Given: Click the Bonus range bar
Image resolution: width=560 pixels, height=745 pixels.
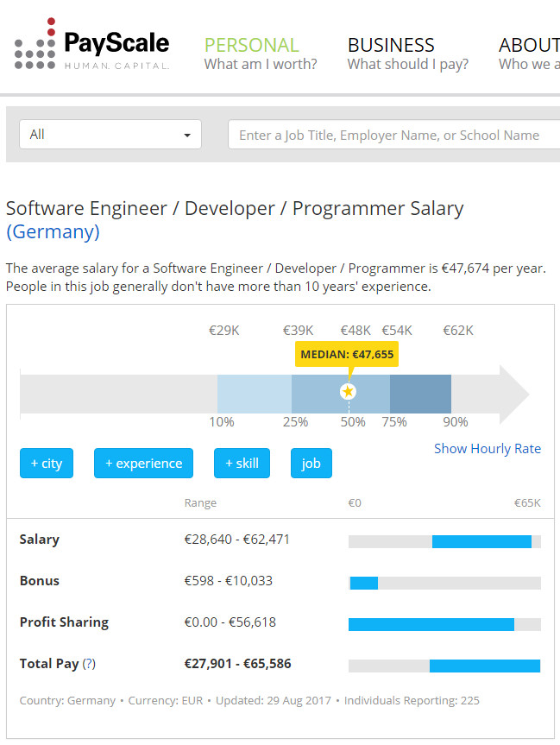Looking at the screenshot, I should point(363,583).
